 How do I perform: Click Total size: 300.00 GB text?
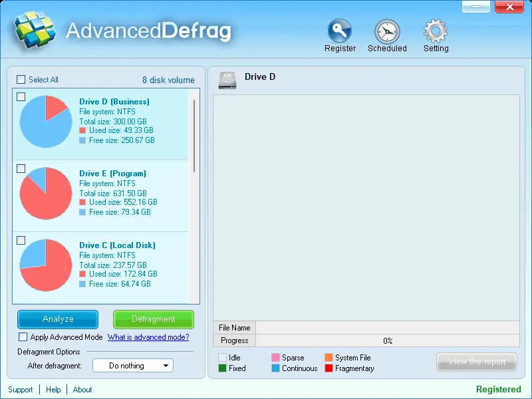click(x=113, y=122)
